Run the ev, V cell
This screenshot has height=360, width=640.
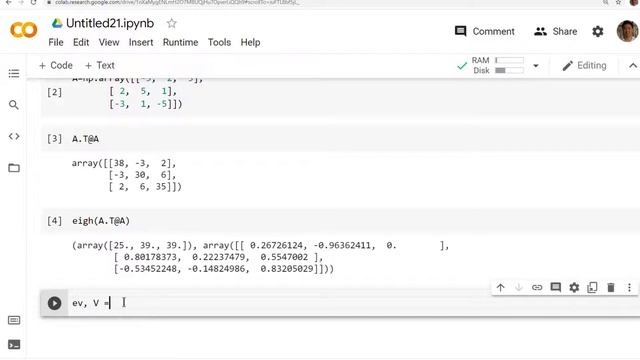click(x=54, y=303)
